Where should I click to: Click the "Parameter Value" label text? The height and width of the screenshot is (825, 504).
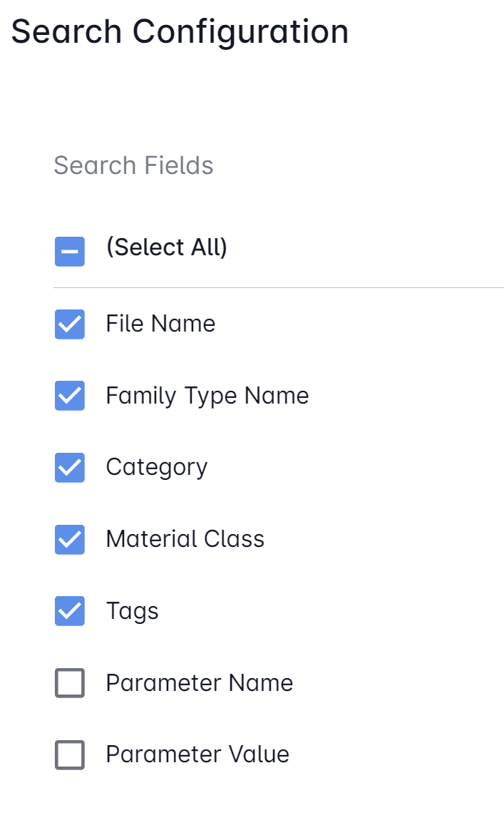coord(197,754)
